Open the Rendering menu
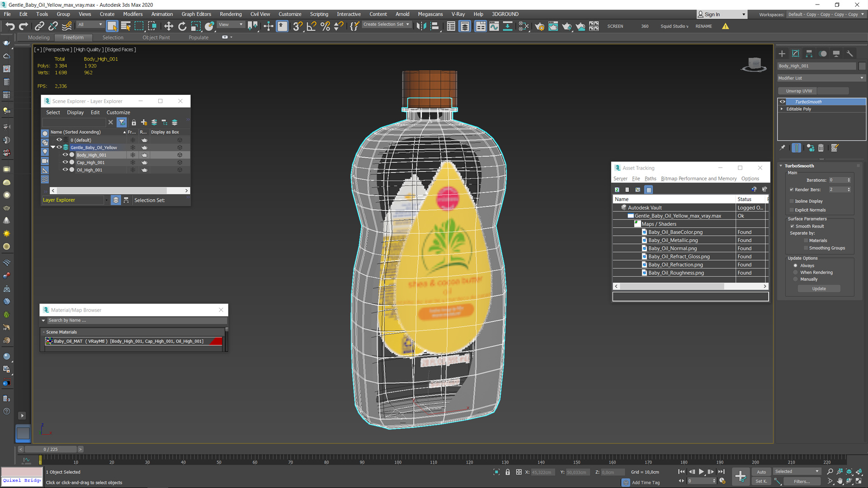The image size is (868, 488). pyautogui.click(x=231, y=14)
